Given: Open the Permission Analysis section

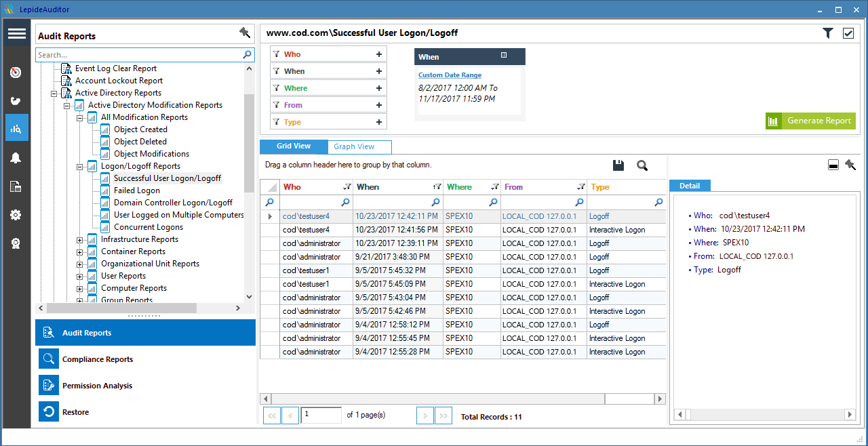Looking at the screenshot, I should (145, 386).
